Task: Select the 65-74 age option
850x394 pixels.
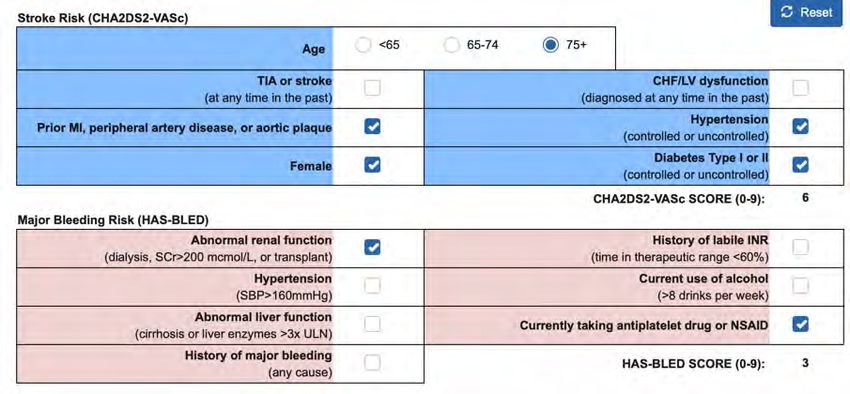Action: tap(452, 46)
